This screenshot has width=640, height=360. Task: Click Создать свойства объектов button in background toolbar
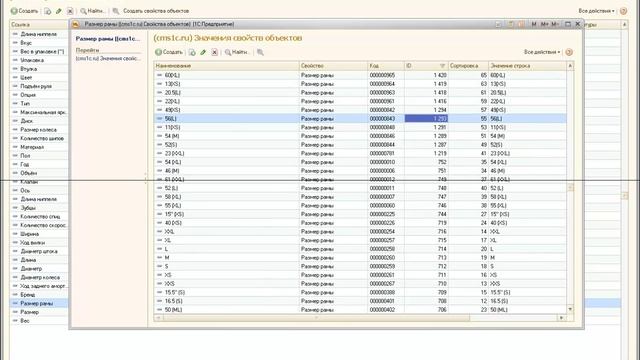click(156, 11)
